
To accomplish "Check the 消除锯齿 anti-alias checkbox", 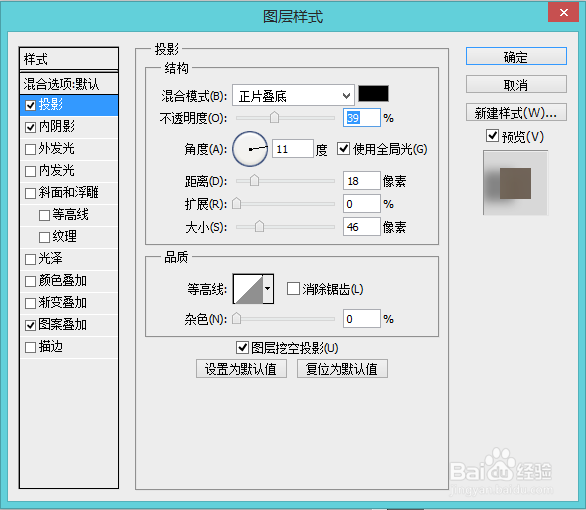I will (x=293, y=288).
